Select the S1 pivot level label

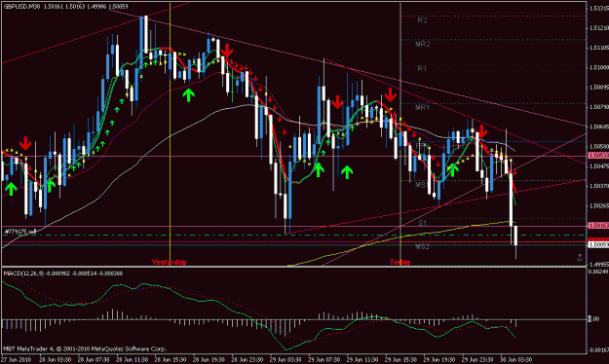[x=423, y=223]
